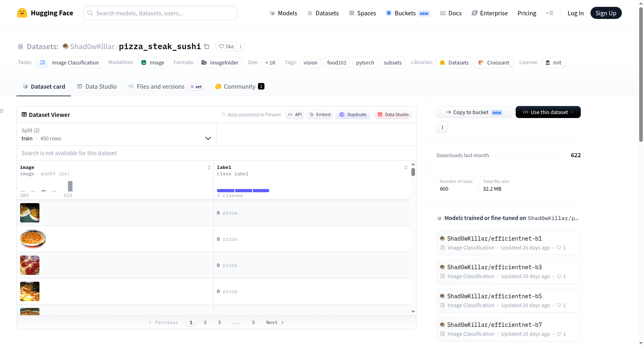Click the fourth pizza image thumbnail

(30, 291)
